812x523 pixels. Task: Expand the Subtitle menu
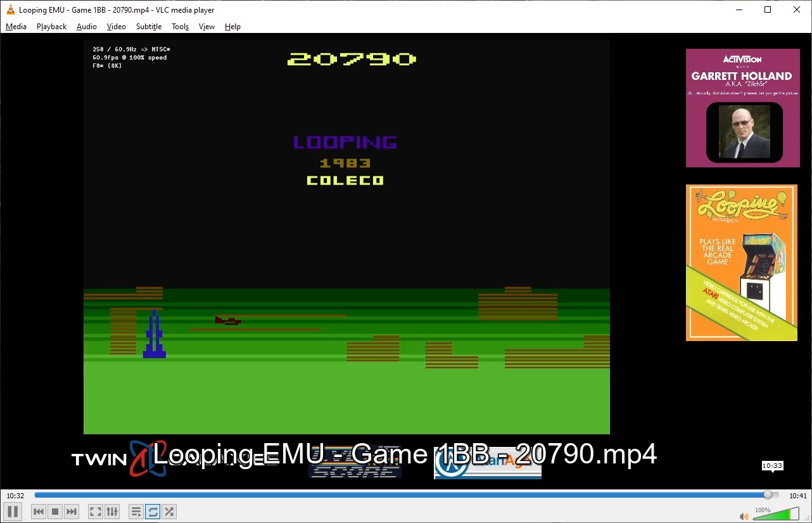[148, 27]
